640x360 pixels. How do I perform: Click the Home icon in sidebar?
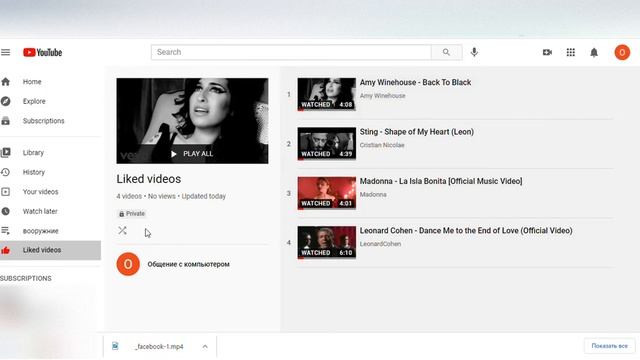coord(6,82)
